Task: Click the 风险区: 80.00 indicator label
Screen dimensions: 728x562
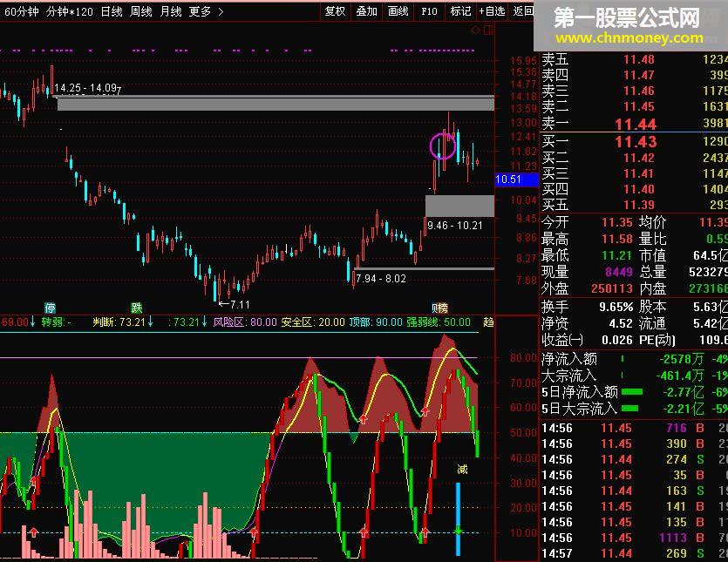Action: tap(245, 322)
